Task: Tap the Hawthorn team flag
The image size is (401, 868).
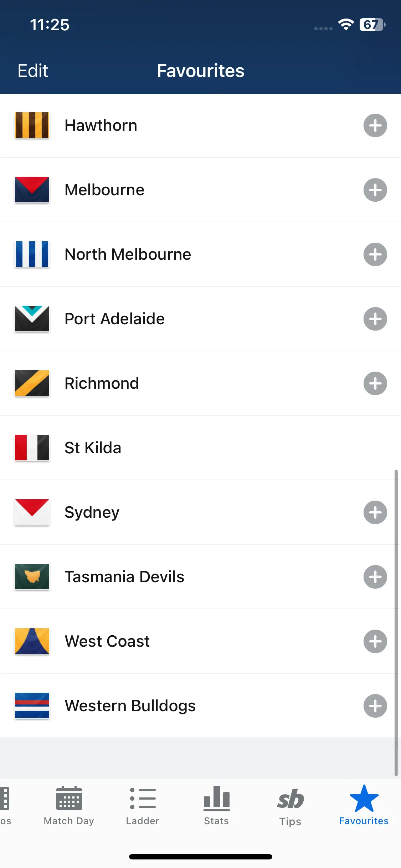Action: pyautogui.click(x=32, y=125)
